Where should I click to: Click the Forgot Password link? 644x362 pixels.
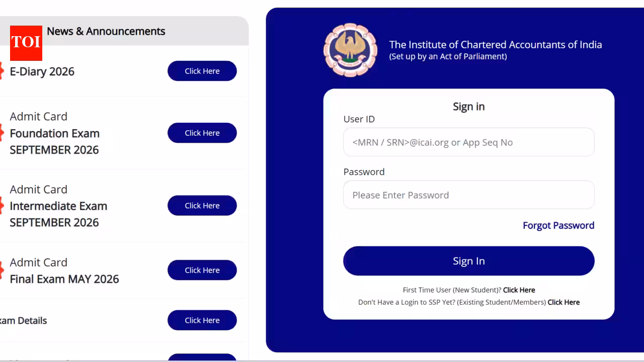pos(558,225)
